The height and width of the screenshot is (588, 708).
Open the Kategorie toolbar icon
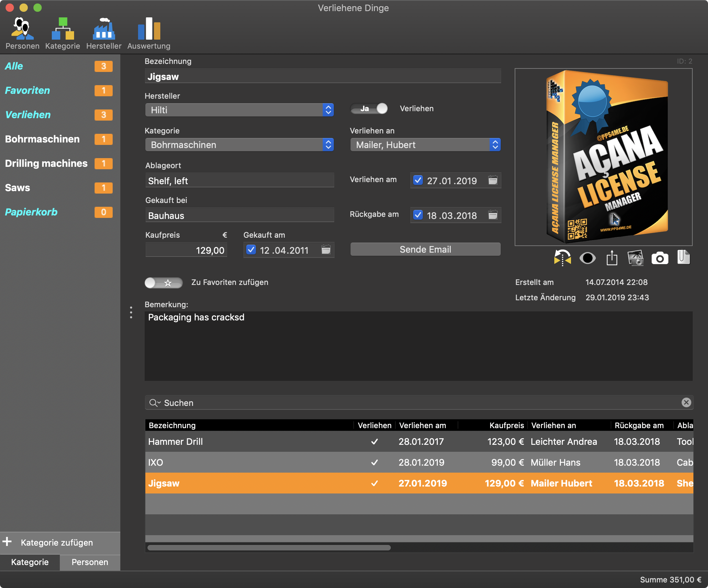pos(63,33)
